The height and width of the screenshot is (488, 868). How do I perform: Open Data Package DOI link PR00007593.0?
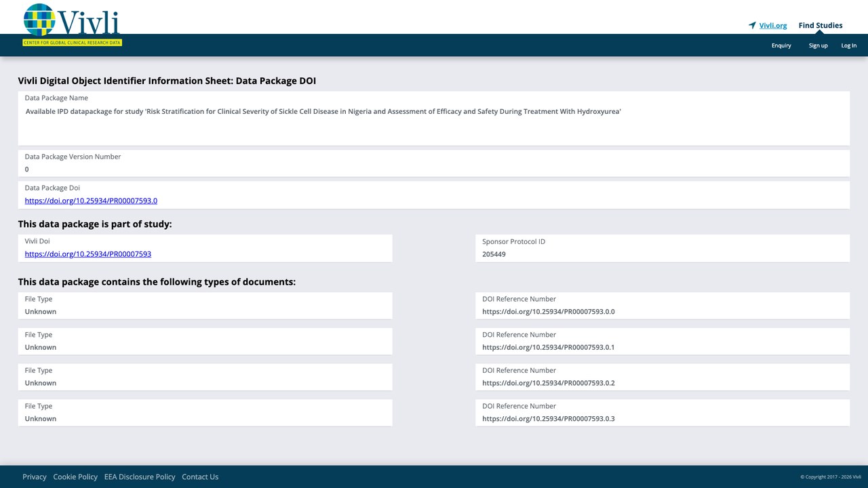(x=91, y=201)
